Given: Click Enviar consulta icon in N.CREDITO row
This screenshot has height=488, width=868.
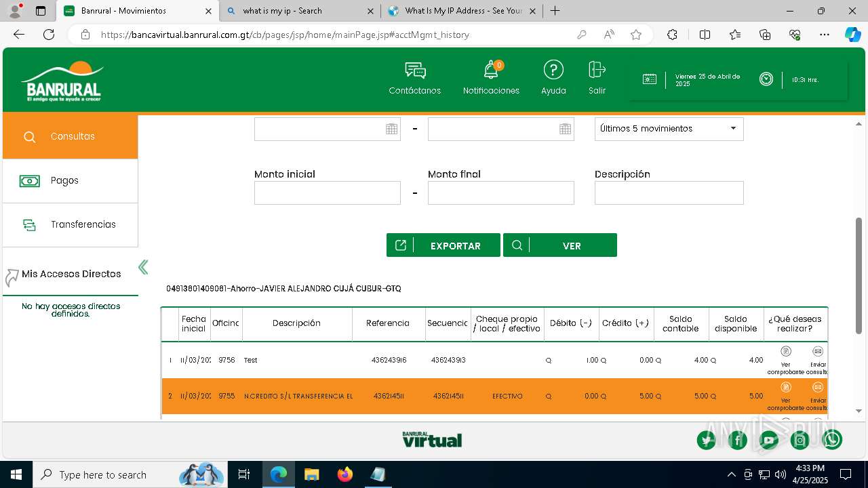Looking at the screenshot, I should click(818, 387).
